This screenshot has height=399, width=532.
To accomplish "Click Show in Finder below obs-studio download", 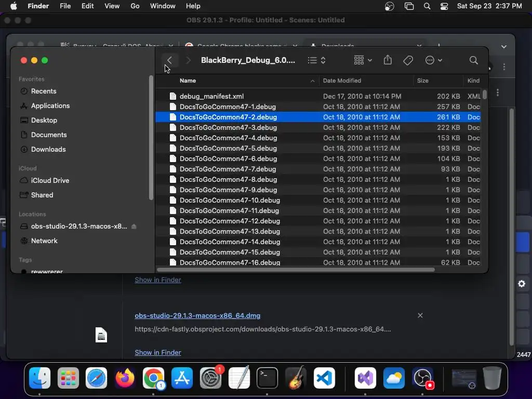I will point(158,353).
